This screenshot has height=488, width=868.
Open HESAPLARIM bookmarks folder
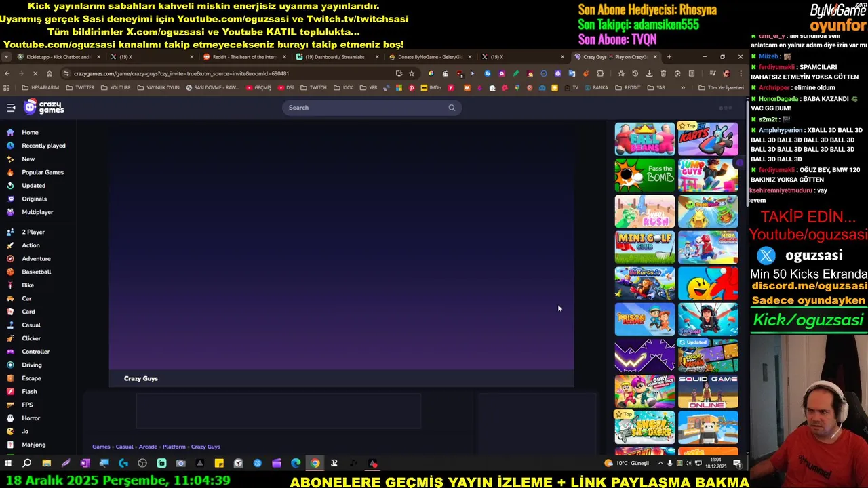[x=41, y=87]
